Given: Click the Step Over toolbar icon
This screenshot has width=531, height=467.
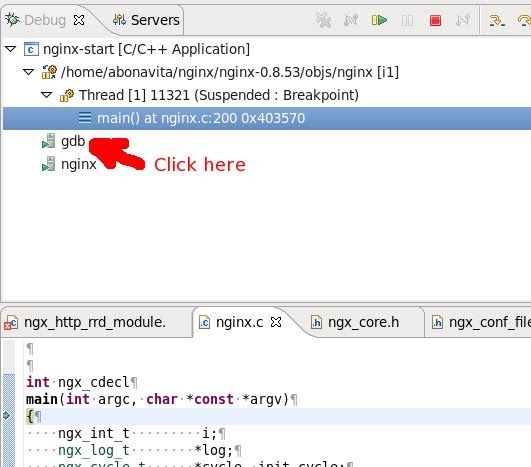Looking at the screenshot, I should pyautogui.click(x=525, y=20).
